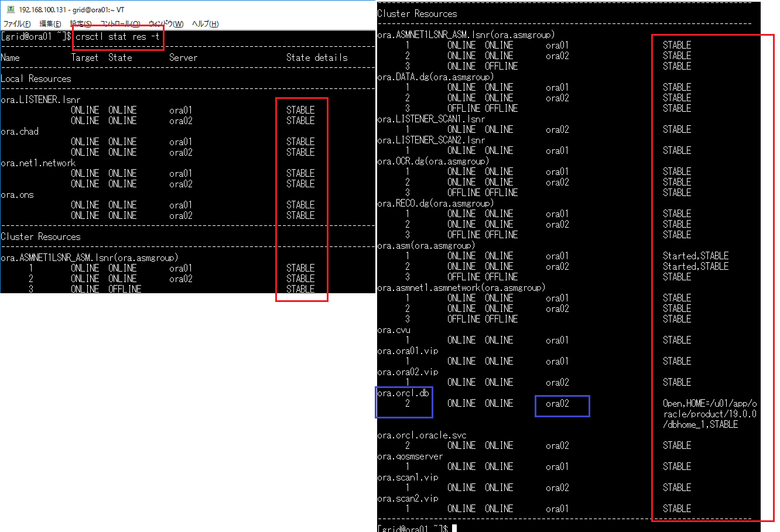Image resolution: width=780 pixels, height=532 pixels.
Task: Click the 'ora.ons' resource name
Action: 17,194
